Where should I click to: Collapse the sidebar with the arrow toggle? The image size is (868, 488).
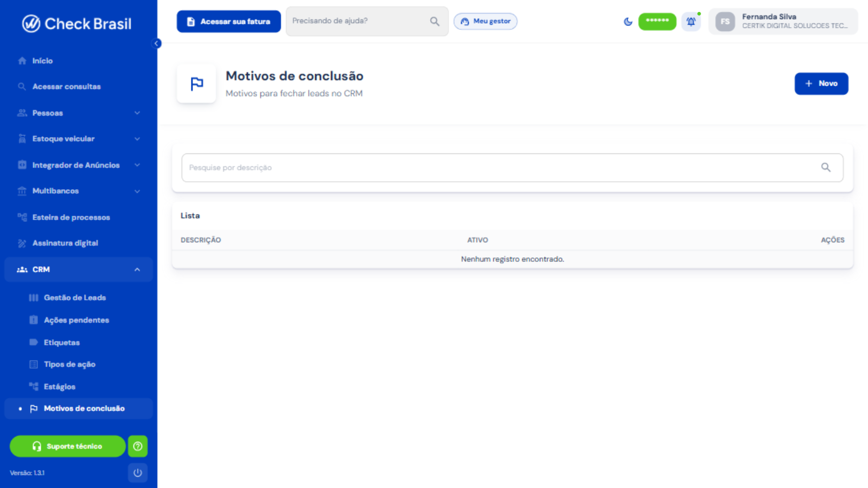pyautogui.click(x=157, y=43)
